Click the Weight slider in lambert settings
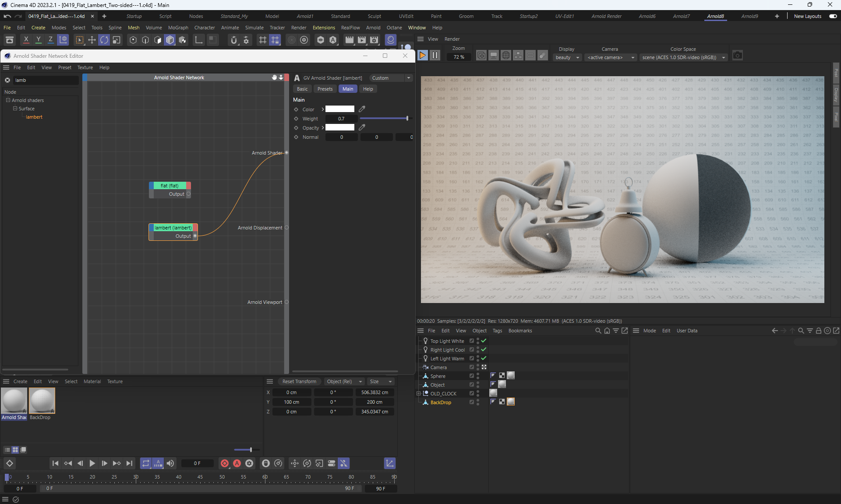841x504 pixels. coord(383,119)
